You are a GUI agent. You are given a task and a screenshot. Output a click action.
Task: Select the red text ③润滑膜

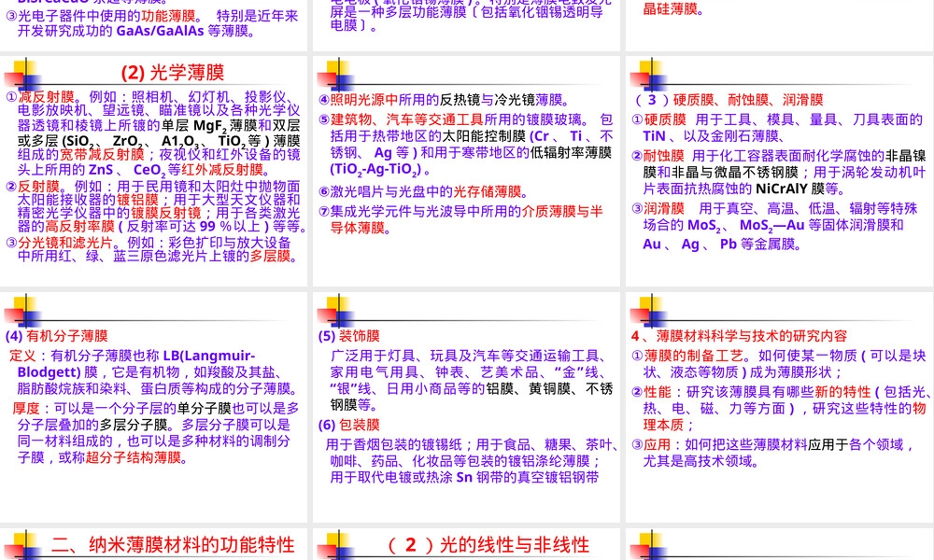click(x=658, y=209)
